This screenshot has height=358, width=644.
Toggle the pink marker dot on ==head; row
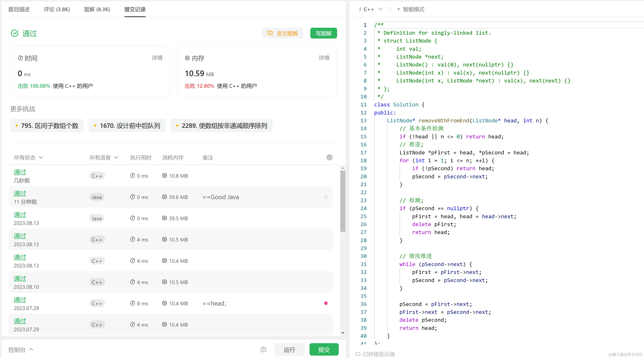point(325,303)
